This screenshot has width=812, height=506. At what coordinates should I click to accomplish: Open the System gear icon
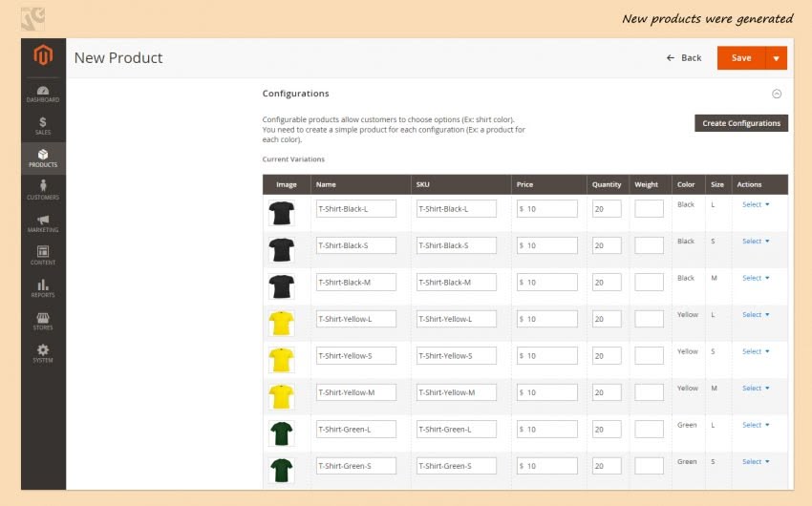43,353
